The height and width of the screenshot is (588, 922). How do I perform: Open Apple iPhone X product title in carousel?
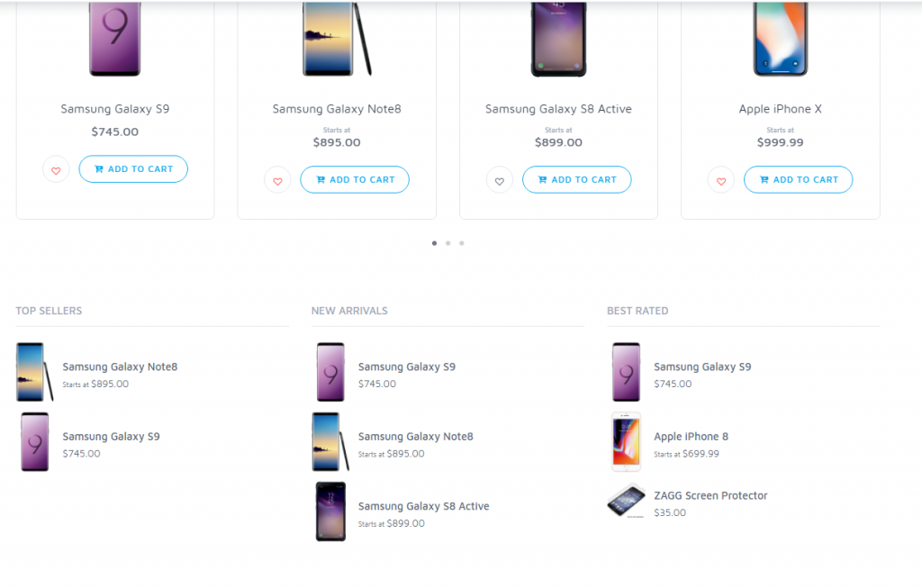coord(781,109)
